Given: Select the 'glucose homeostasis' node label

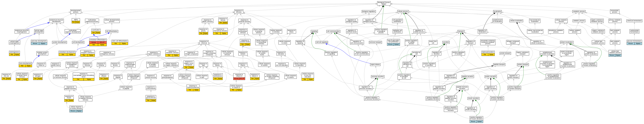Looking at the screenshot, I should click(x=634, y=41).
